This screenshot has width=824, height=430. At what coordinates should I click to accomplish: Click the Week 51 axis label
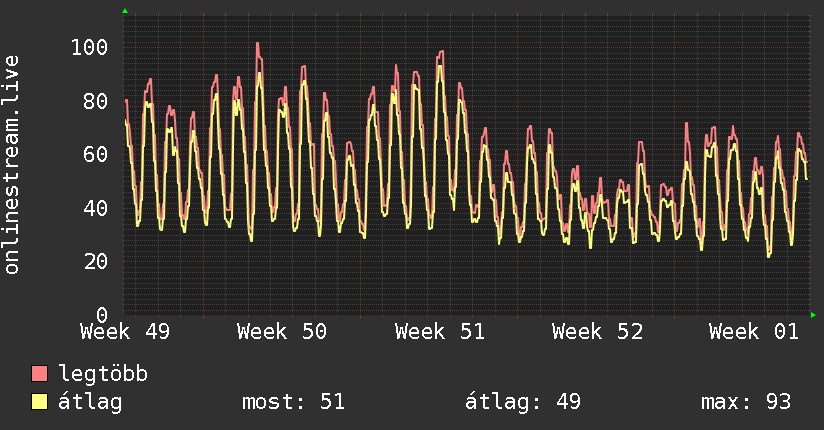click(439, 332)
